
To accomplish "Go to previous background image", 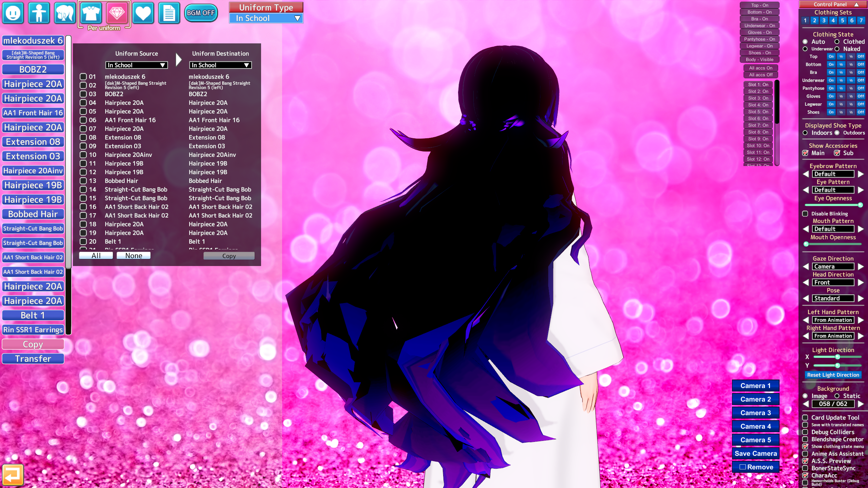I will (x=806, y=404).
